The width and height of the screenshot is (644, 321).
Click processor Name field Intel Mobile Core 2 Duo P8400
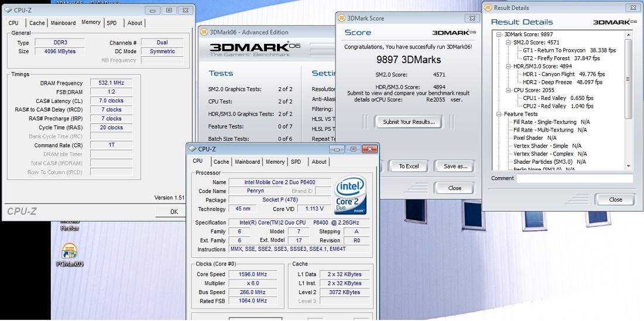point(280,182)
